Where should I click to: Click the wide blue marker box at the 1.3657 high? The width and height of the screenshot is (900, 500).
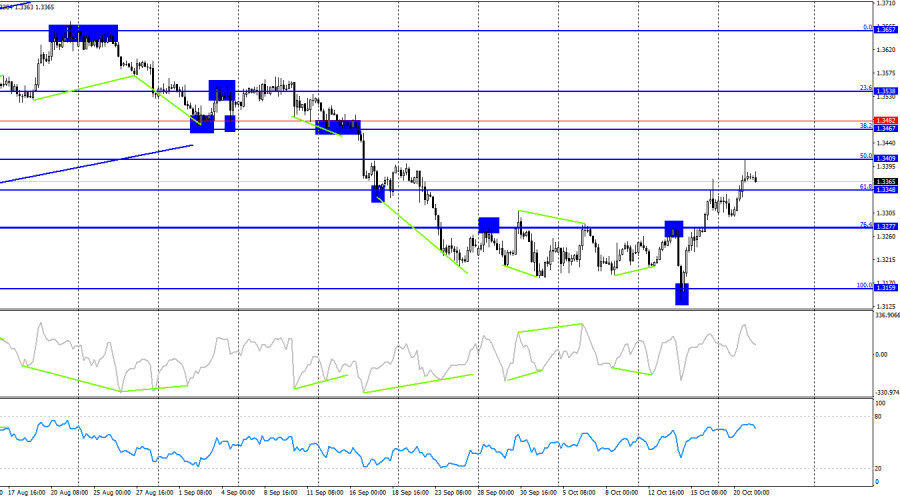(x=83, y=33)
